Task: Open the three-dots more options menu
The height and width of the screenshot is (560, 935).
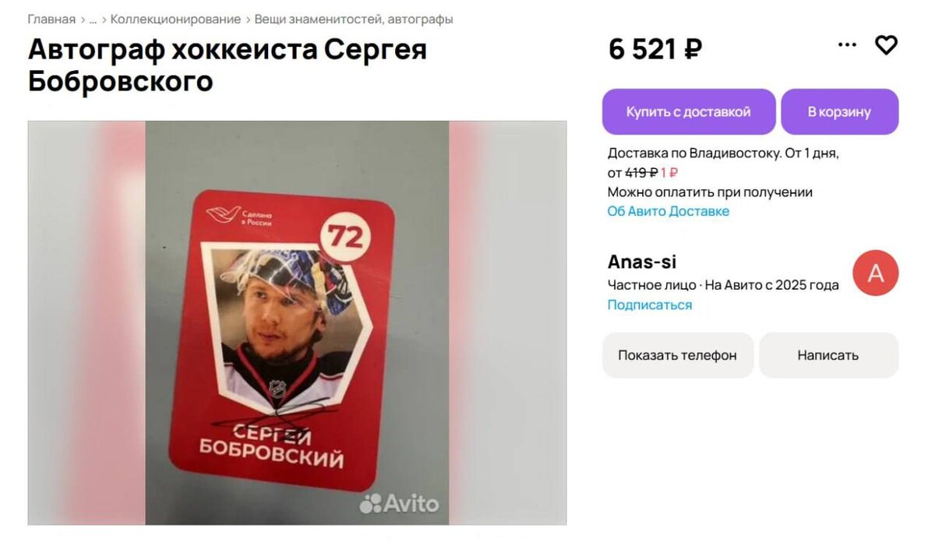Action: pos(847,45)
